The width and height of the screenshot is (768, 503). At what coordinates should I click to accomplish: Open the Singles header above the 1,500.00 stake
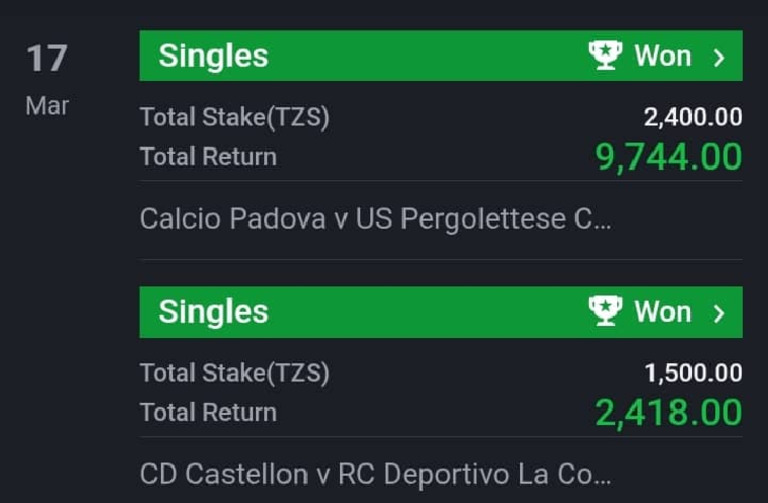click(213, 312)
